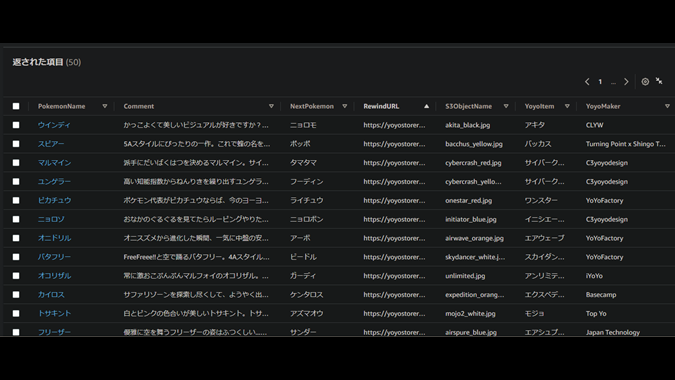Open the マルマイン item link
Screen dimensions: 675x380
[54, 163]
